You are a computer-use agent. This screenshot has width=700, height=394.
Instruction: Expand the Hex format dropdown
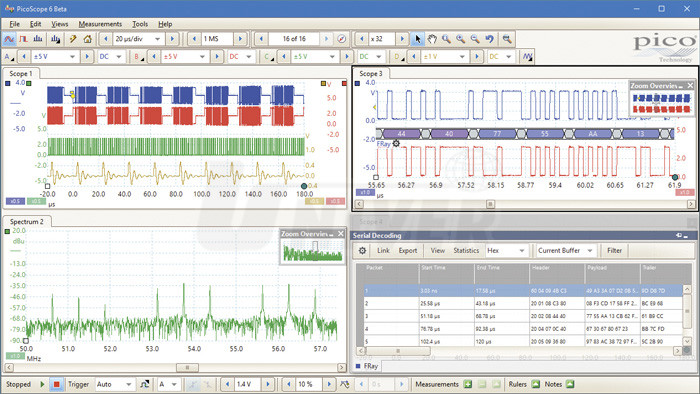[x=506, y=251]
